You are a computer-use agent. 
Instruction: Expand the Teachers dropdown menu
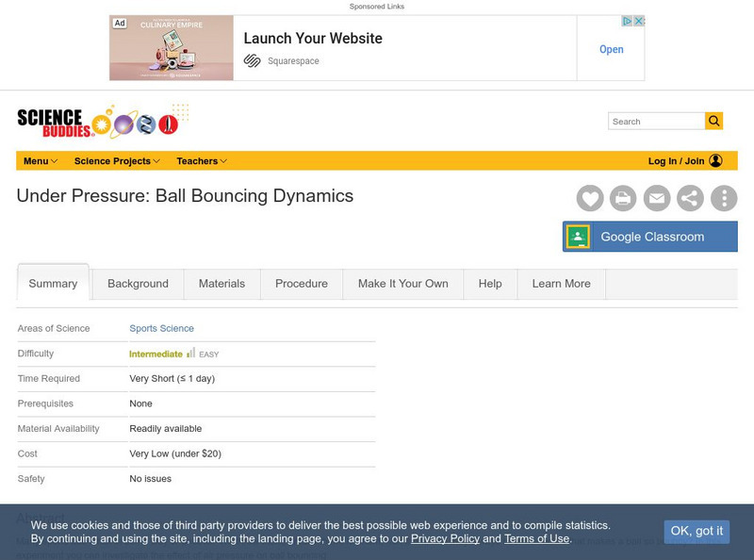coord(203,161)
